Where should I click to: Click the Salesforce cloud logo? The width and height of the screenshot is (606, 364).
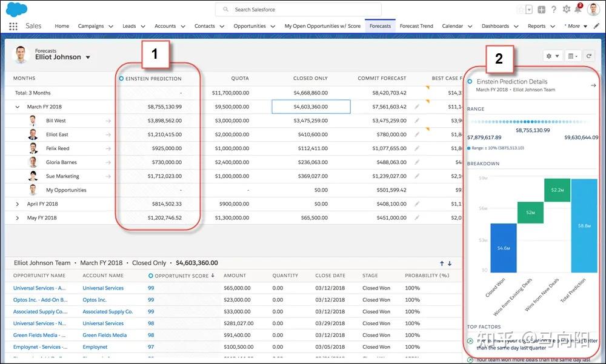click(x=16, y=9)
